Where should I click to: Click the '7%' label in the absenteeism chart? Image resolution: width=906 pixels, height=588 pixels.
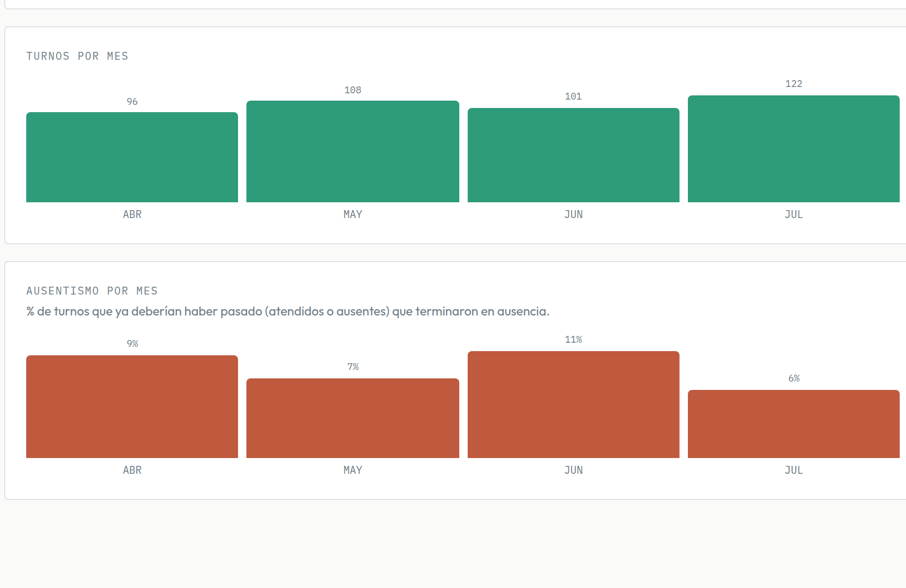click(x=353, y=367)
